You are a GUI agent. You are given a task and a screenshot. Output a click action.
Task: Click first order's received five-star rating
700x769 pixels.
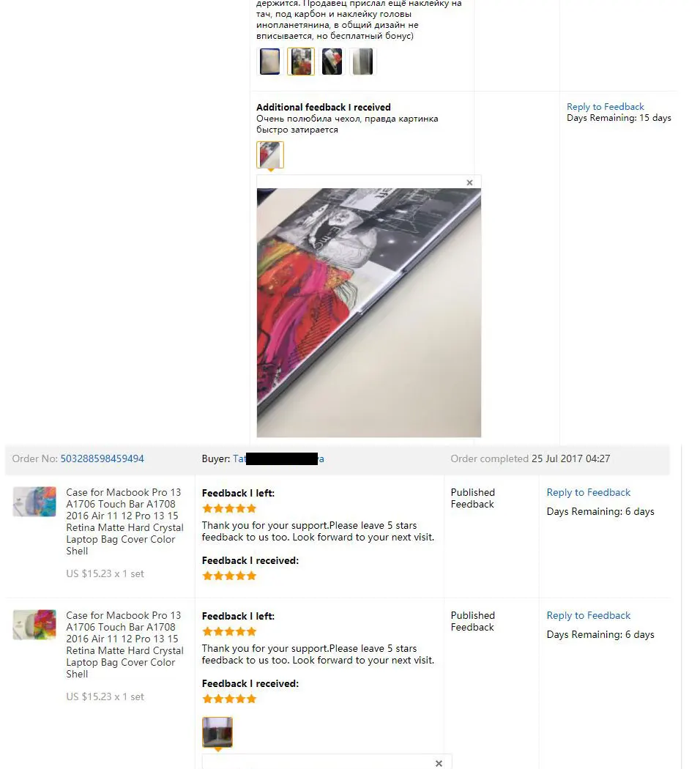tap(229, 576)
